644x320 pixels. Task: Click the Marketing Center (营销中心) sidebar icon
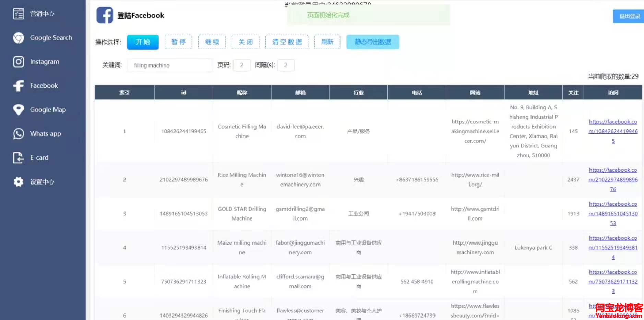19,14
